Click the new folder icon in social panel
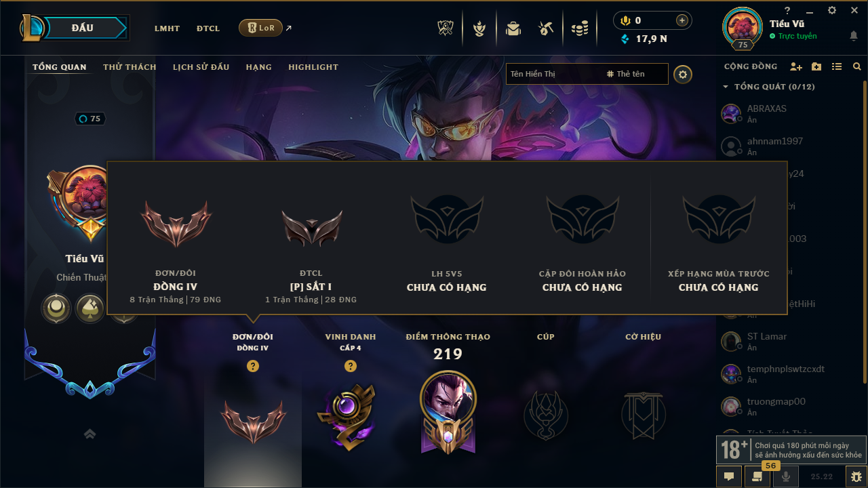 point(816,66)
